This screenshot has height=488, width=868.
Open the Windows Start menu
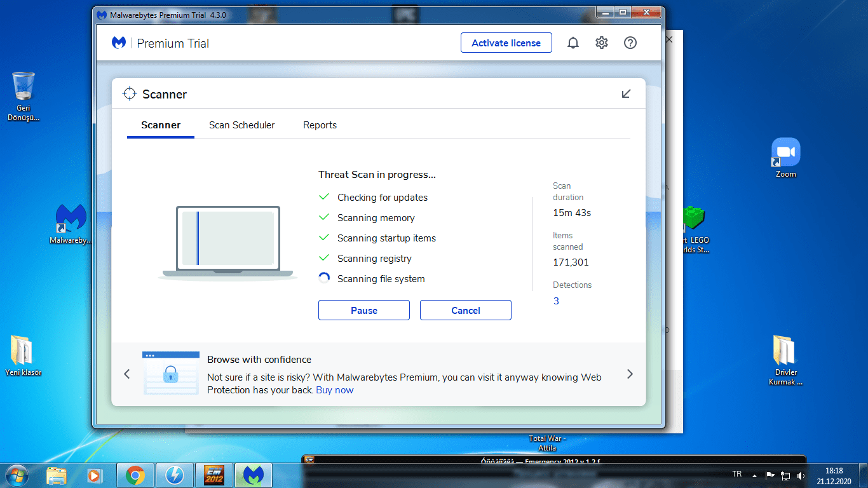tap(15, 475)
